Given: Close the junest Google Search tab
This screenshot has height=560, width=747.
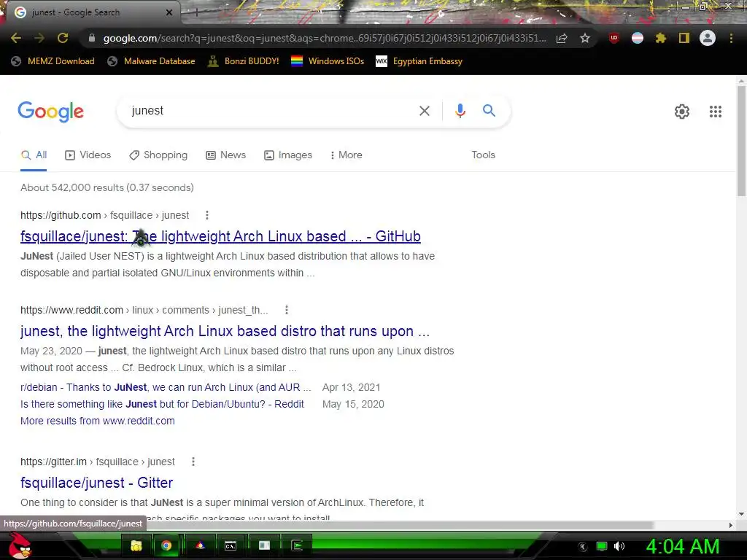Looking at the screenshot, I should click(169, 12).
